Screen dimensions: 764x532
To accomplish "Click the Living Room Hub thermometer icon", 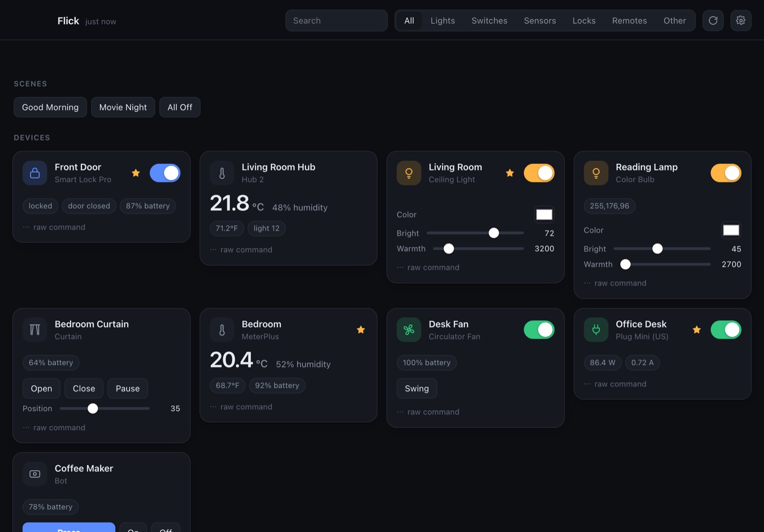I will tap(222, 173).
